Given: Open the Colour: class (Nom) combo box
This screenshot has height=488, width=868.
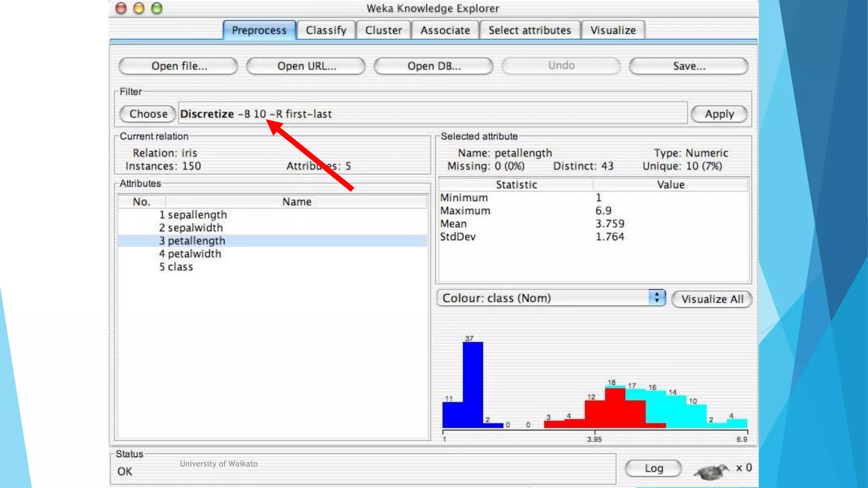Looking at the screenshot, I should pyautogui.click(x=542, y=298).
